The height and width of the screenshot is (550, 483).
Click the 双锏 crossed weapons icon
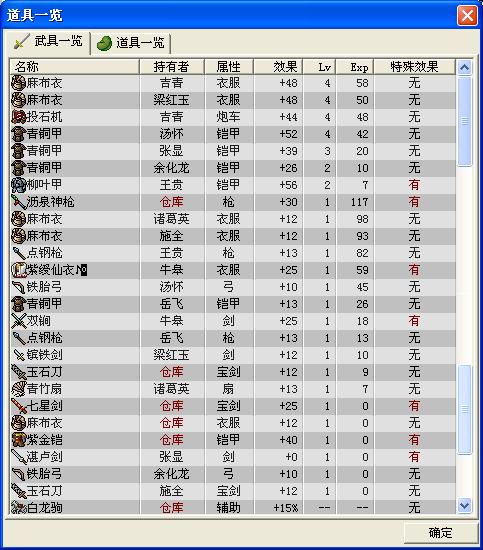tap(19, 321)
